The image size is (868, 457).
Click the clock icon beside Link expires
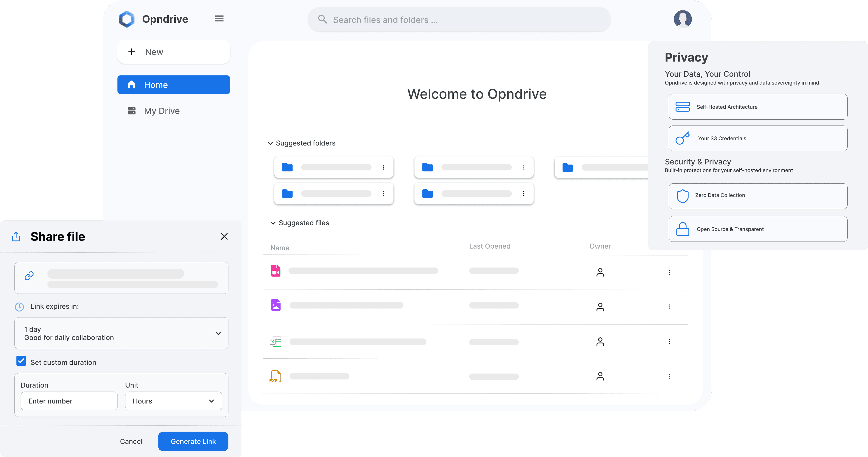(19, 307)
